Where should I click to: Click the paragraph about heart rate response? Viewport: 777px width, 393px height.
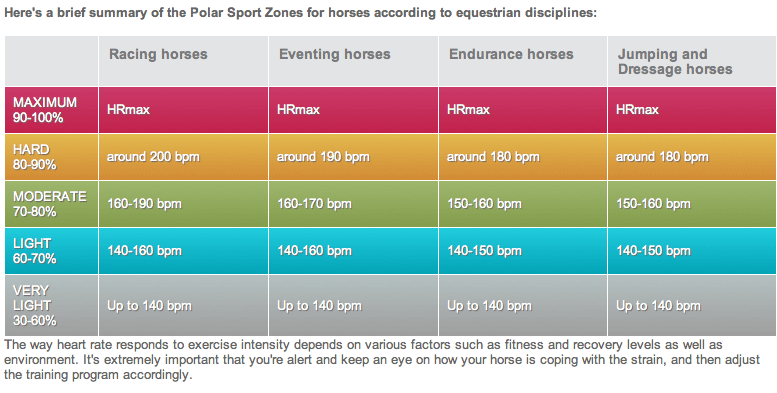382,359
